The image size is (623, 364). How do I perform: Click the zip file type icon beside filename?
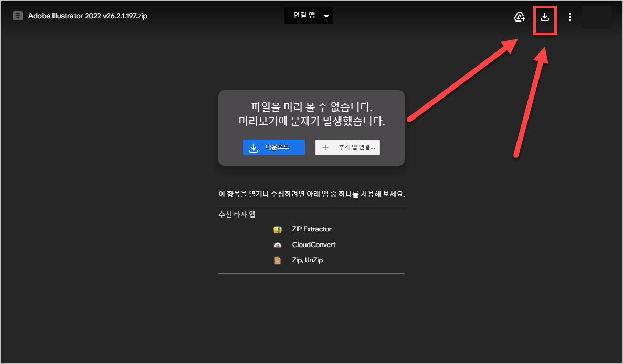17,16
